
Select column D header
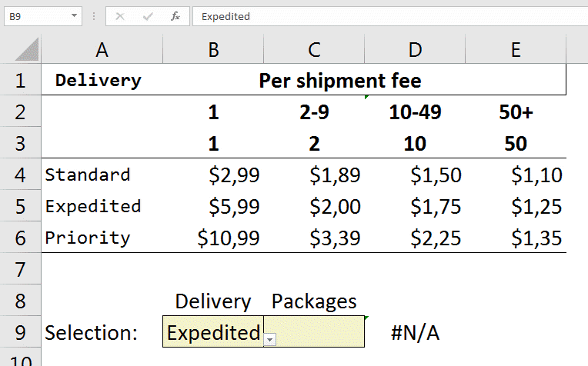click(415, 50)
